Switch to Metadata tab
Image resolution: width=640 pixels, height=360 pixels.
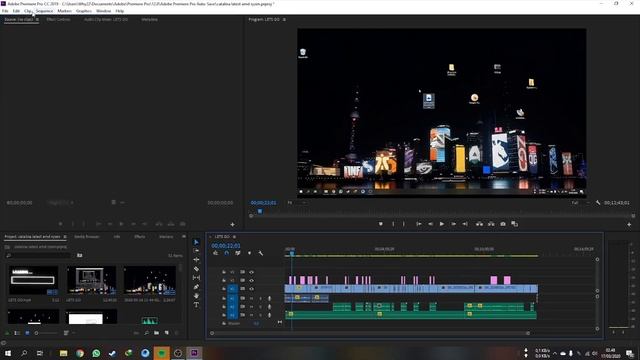click(149, 19)
